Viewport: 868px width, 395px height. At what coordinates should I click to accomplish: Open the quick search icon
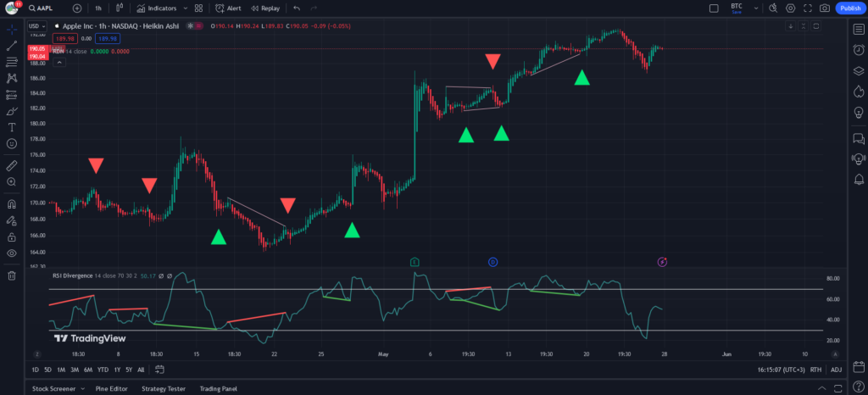(x=773, y=8)
